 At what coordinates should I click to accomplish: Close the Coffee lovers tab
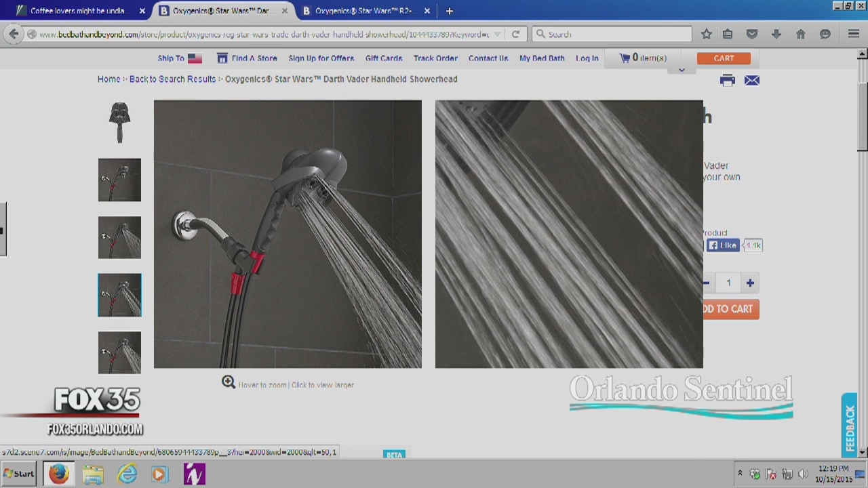142,11
